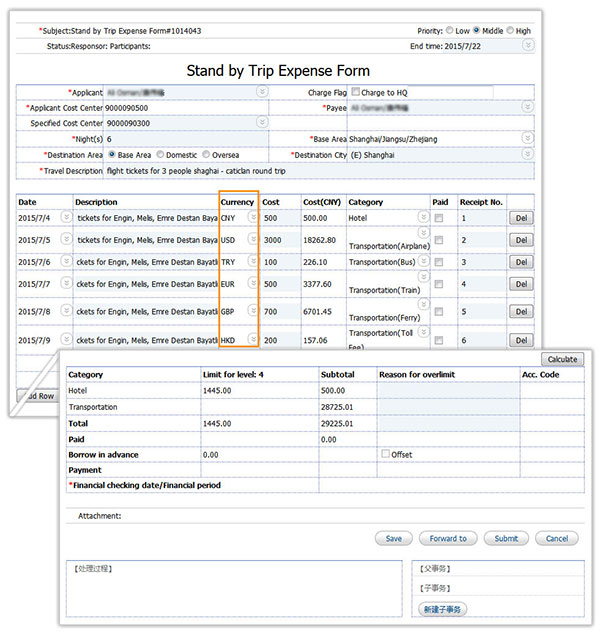Check the Paid box for receipt 3
Viewport: 600px width, 633px height.
point(438,262)
